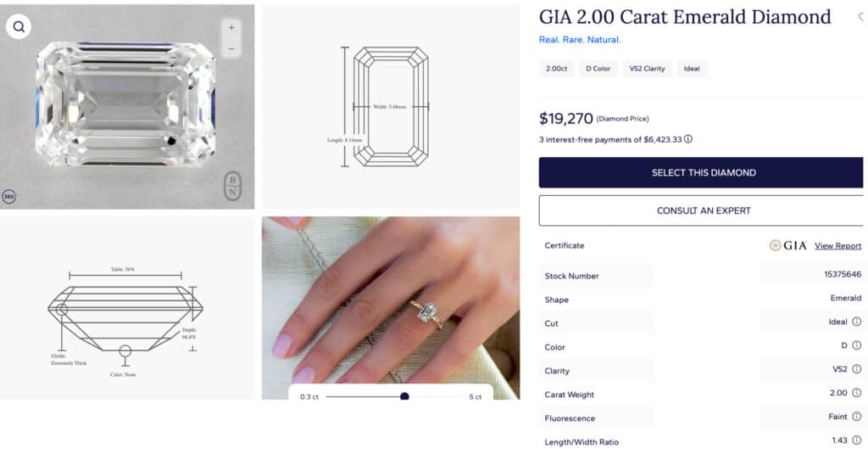This screenshot has width=868, height=465.
Task: Click Select This Diamond button
Action: [x=702, y=172]
